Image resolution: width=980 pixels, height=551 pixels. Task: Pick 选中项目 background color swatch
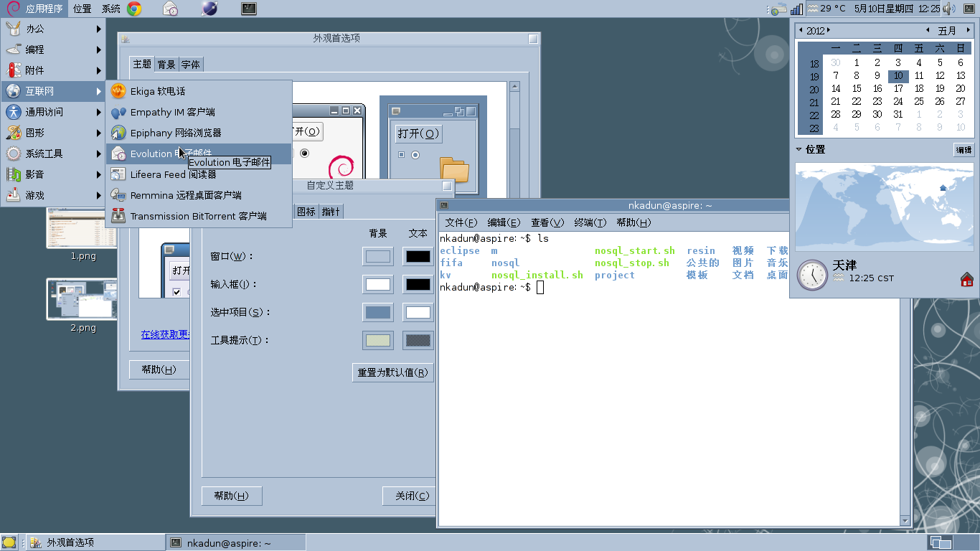pos(378,312)
